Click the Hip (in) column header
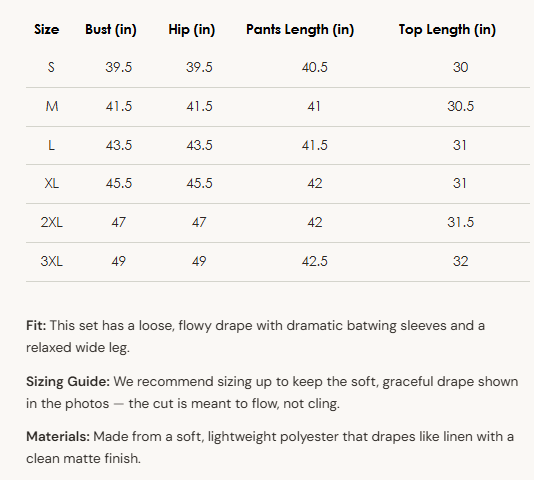The image size is (534, 480). click(x=192, y=30)
